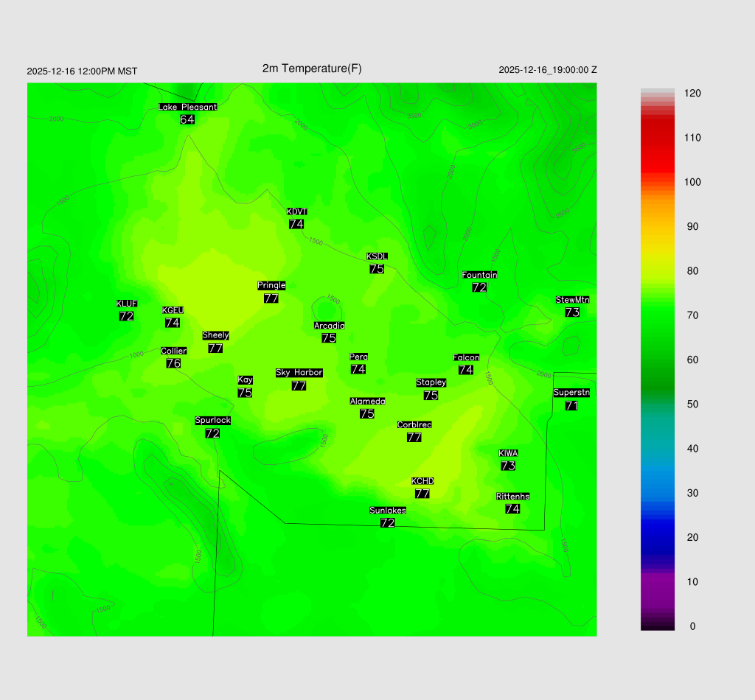Screen dimensions: 755x700
Task: Select the Arcadia station label
Action: click(x=329, y=326)
